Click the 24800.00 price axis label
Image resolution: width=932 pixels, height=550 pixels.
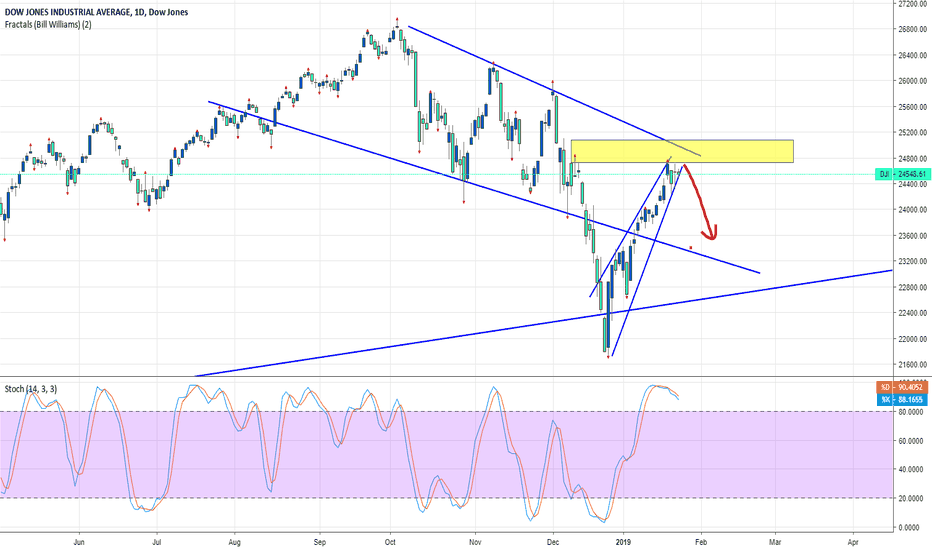point(912,159)
